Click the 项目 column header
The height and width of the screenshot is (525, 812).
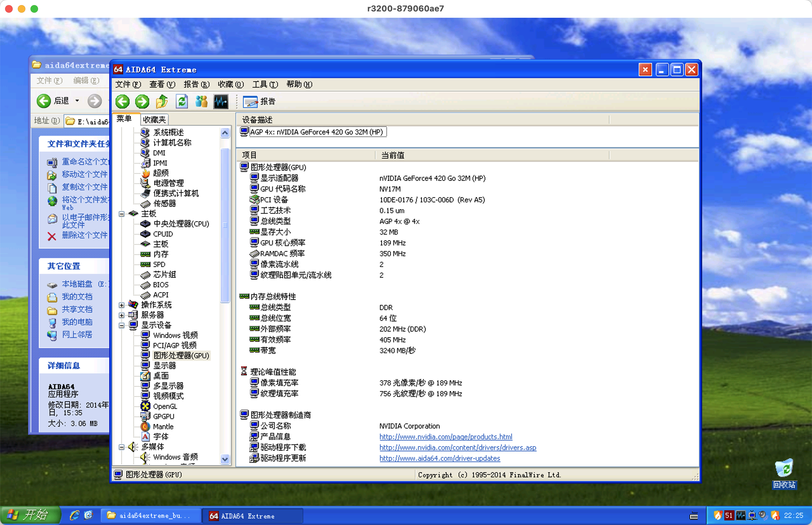pyautogui.click(x=306, y=155)
